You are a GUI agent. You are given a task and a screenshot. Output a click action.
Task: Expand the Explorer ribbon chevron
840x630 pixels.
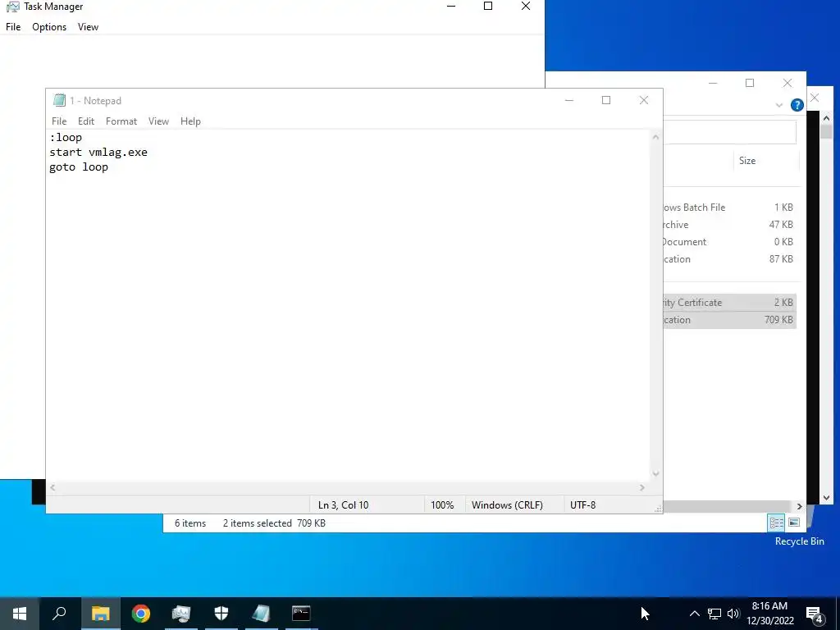click(779, 105)
